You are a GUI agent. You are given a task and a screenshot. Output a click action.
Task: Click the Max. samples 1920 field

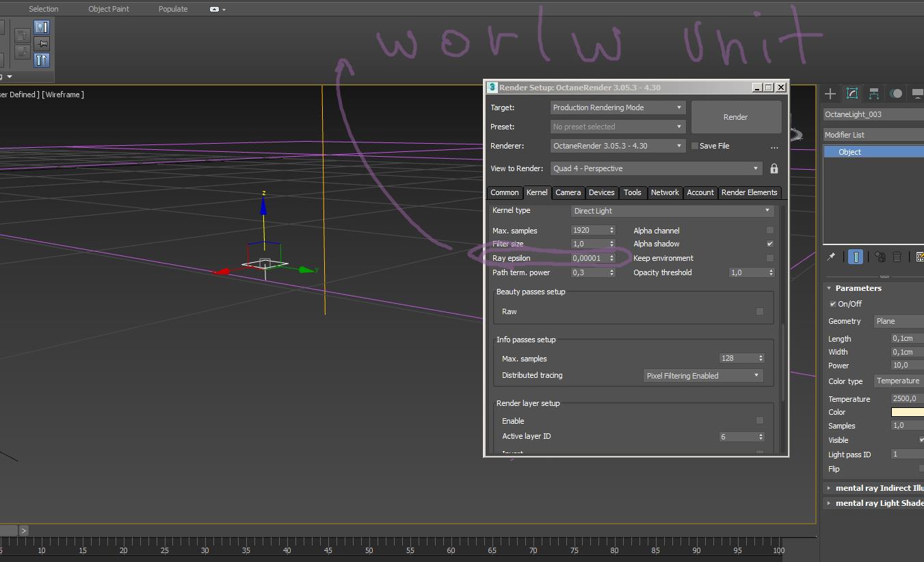(x=590, y=231)
